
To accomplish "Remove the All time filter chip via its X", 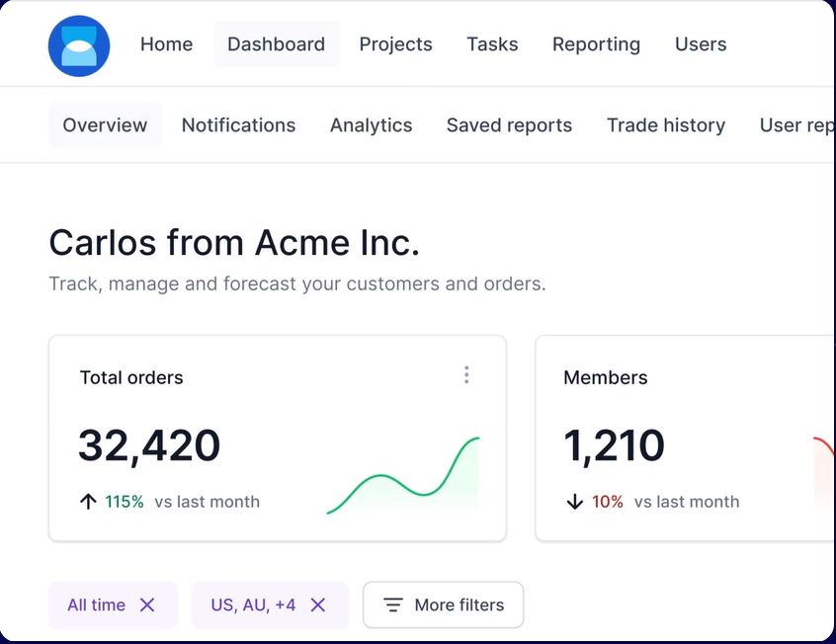I will point(148,604).
